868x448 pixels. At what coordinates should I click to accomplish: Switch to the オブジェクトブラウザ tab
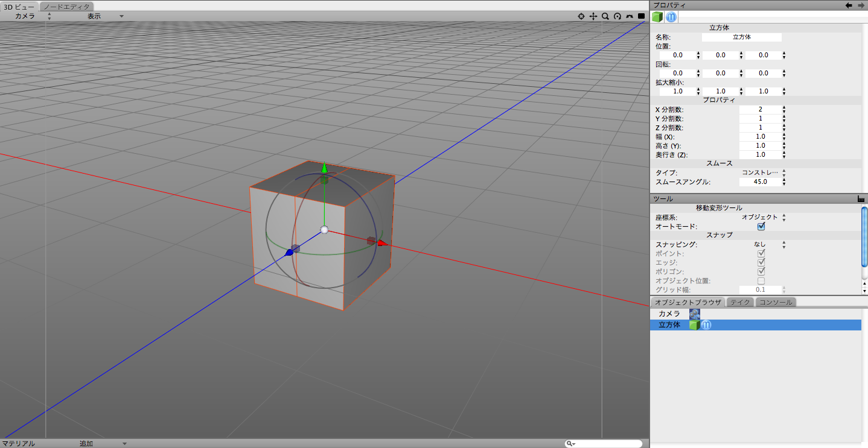[x=688, y=302]
